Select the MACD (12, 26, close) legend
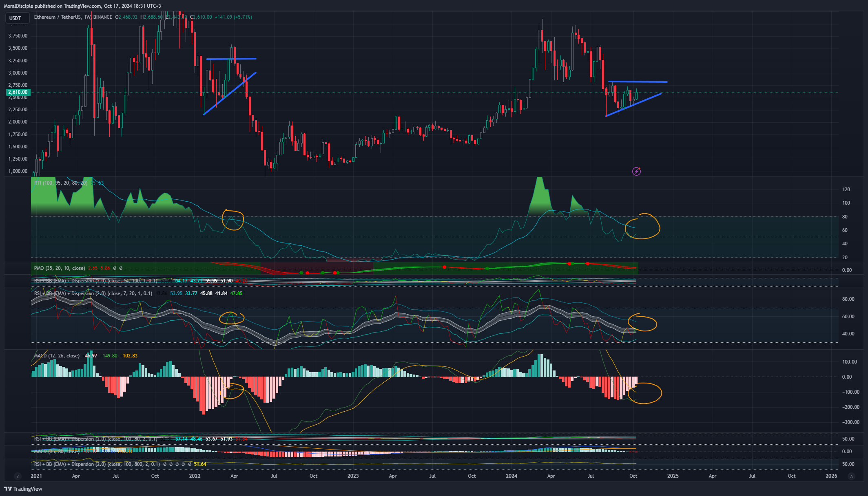This screenshot has height=496, width=868. click(x=57, y=356)
